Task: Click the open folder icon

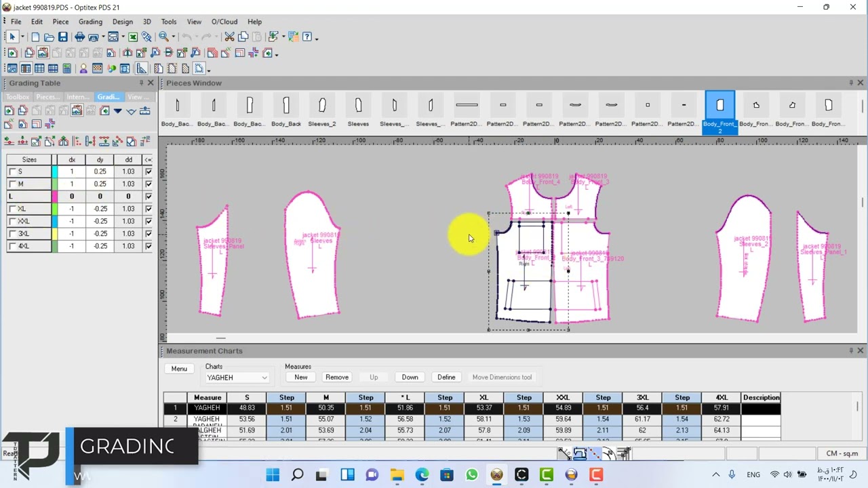Action: pyautogui.click(x=49, y=37)
